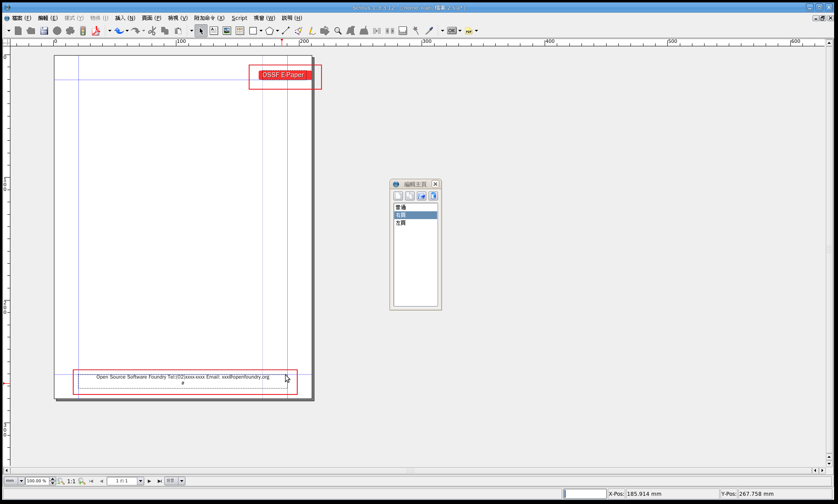
Task: Click the Export as PDF icon
Action: tap(96, 31)
